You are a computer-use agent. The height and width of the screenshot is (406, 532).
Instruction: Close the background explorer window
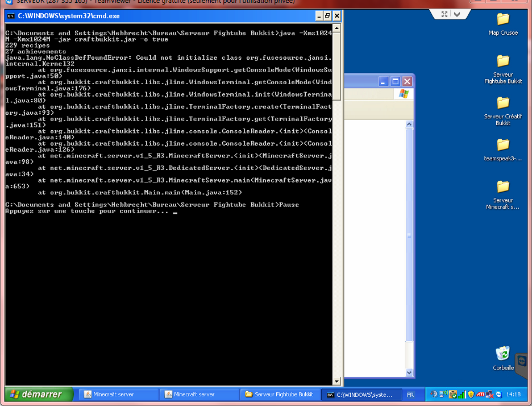[x=407, y=81]
